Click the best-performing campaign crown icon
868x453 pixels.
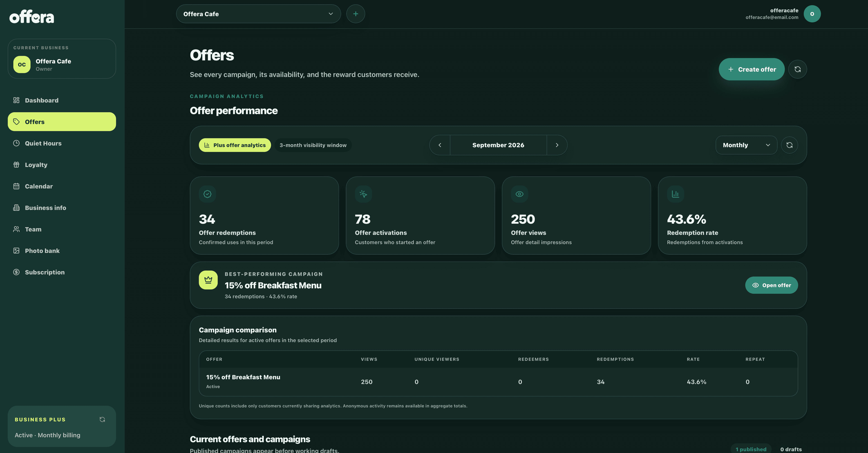click(208, 280)
